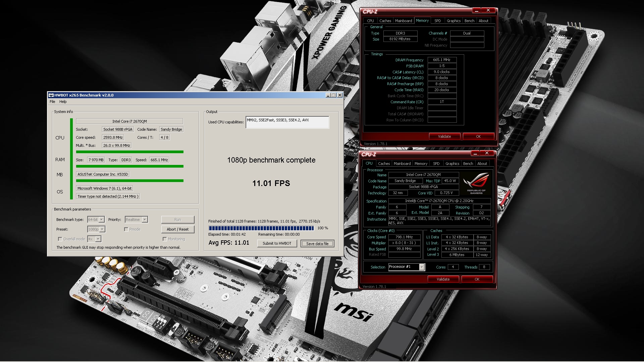This screenshot has height=362, width=644.
Task: Click the Max TDP 45.0 W value
Action: tap(450, 181)
